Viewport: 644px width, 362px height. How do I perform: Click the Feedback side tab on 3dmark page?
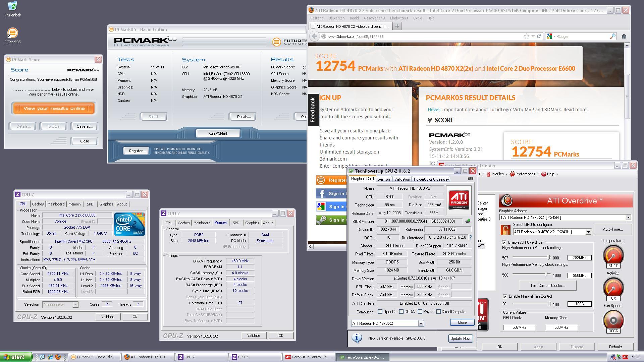pos(313,110)
